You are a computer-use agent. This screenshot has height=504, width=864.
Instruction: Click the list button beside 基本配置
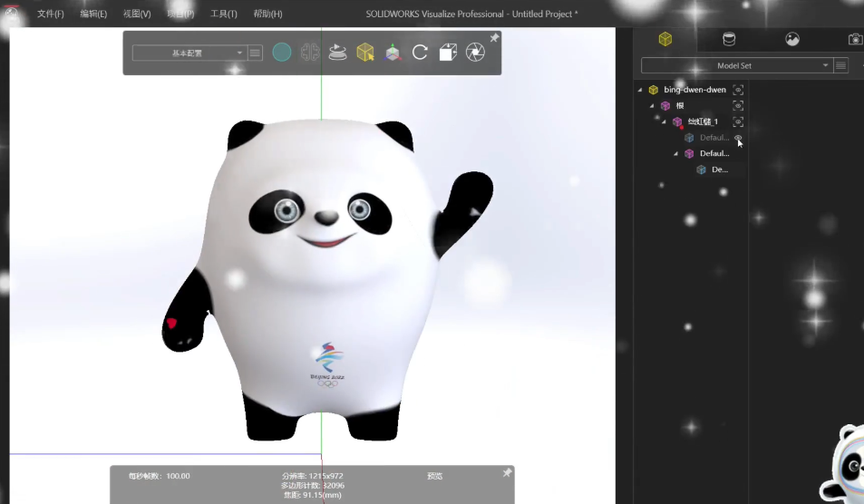pyautogui.click(x=255, y=53)
